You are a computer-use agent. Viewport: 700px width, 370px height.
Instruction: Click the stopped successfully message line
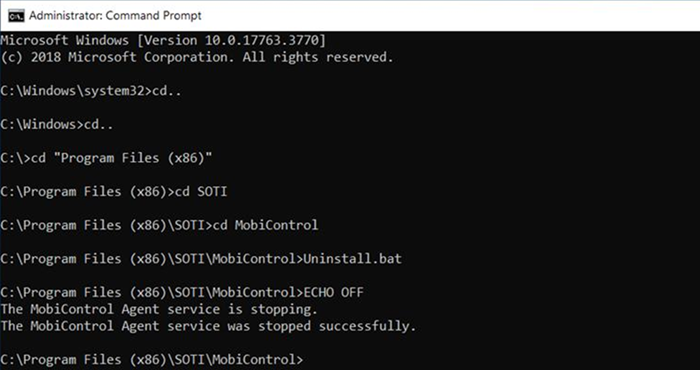tap(208, 326)
